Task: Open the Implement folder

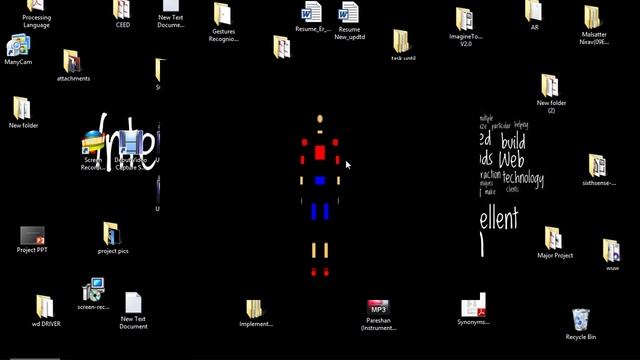Action: 254,309
